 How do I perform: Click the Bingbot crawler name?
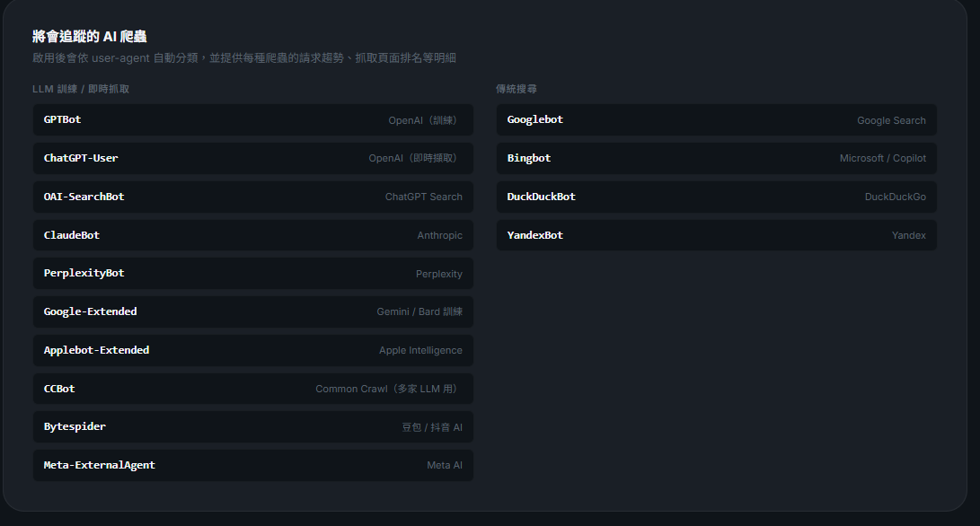529,158
